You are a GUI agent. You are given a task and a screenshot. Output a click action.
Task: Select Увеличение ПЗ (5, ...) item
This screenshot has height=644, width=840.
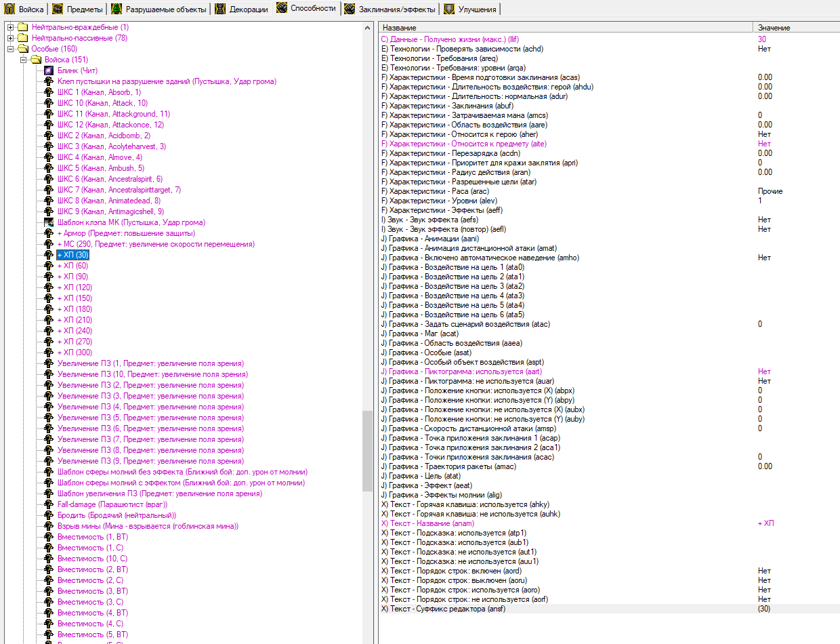click(x=150, y=418)
